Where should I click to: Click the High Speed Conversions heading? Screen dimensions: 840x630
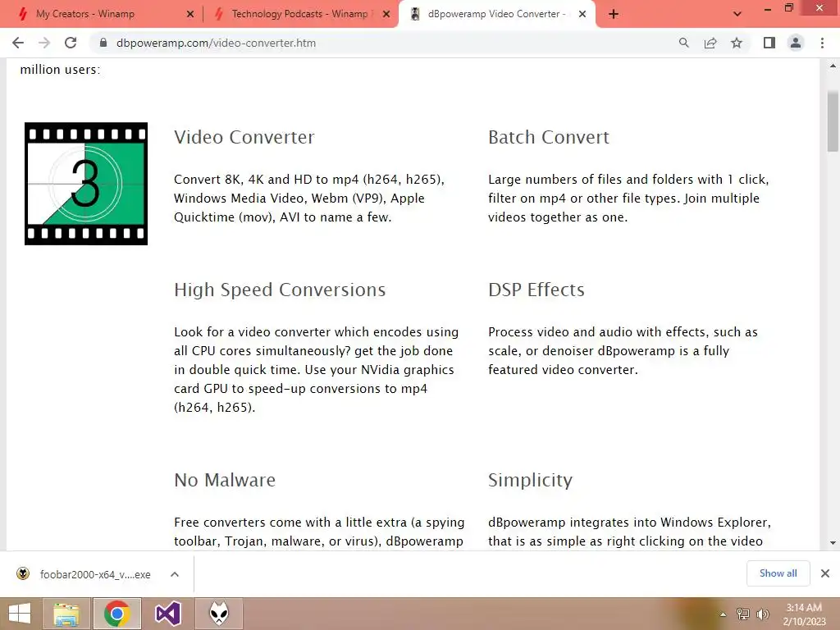(280, 290)
